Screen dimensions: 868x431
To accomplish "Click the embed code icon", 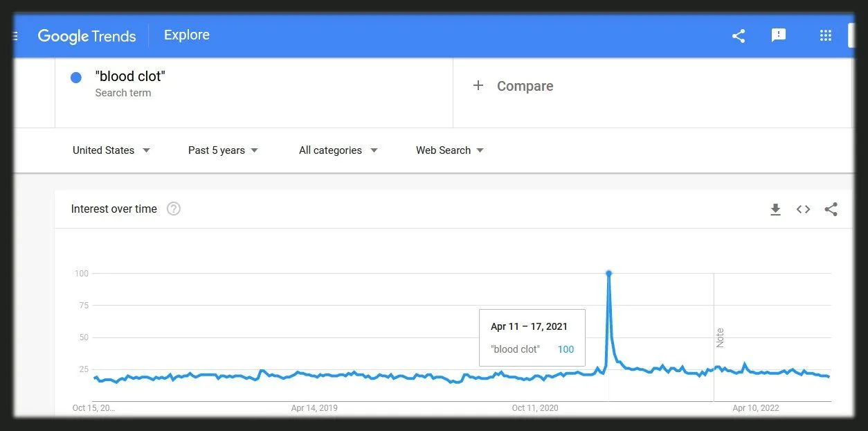I will tap(803, 209).
